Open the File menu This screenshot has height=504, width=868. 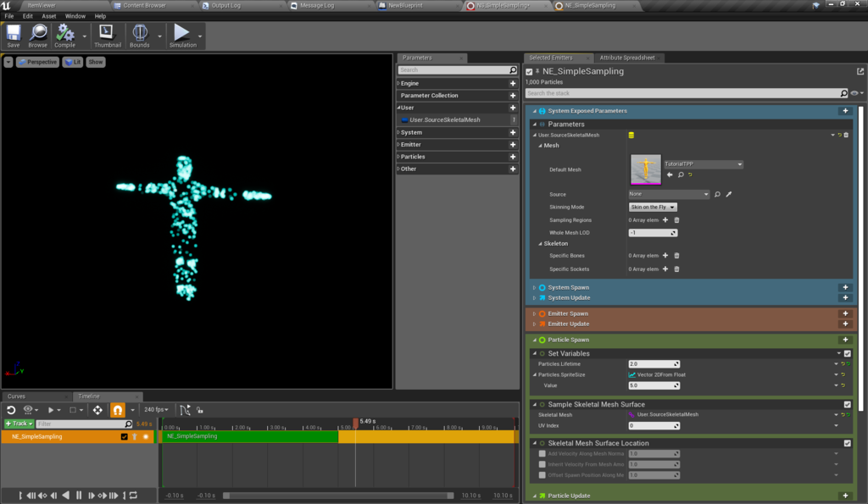point(9,16)
